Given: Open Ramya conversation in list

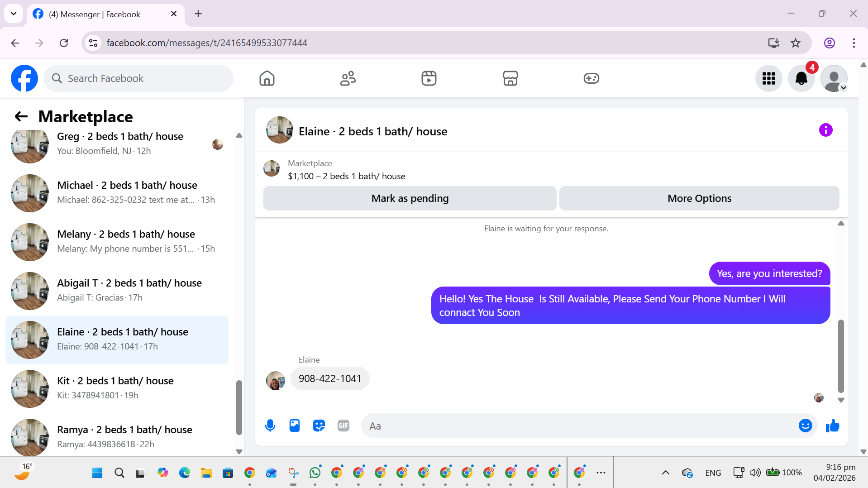Looking at the screenshot, I should coord(117,435).
